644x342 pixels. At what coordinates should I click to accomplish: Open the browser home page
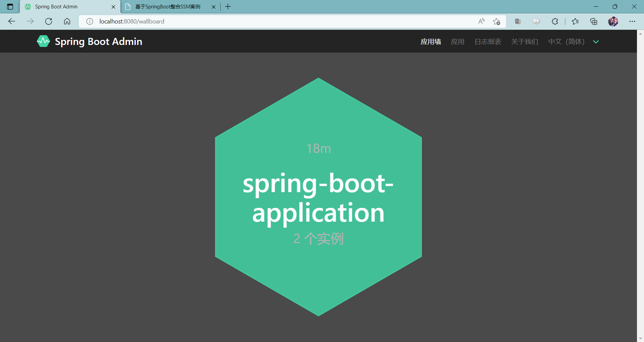tap(67, 21)
